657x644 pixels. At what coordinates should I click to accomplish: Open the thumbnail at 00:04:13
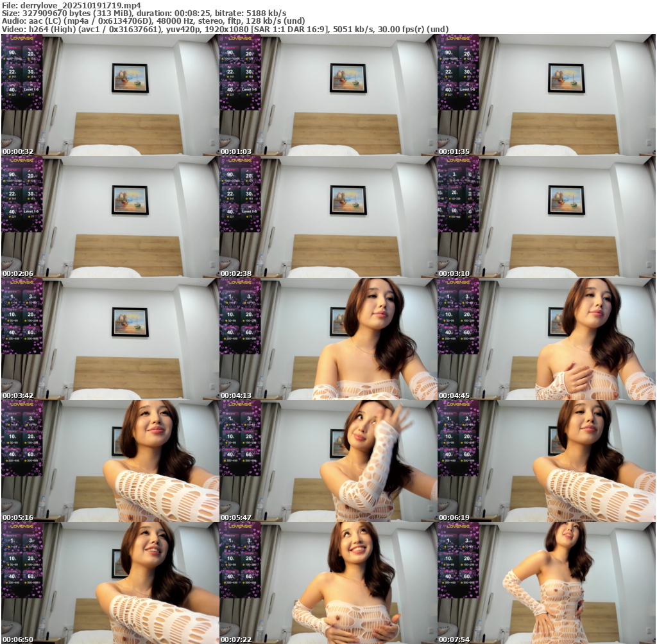coord(328,339)
